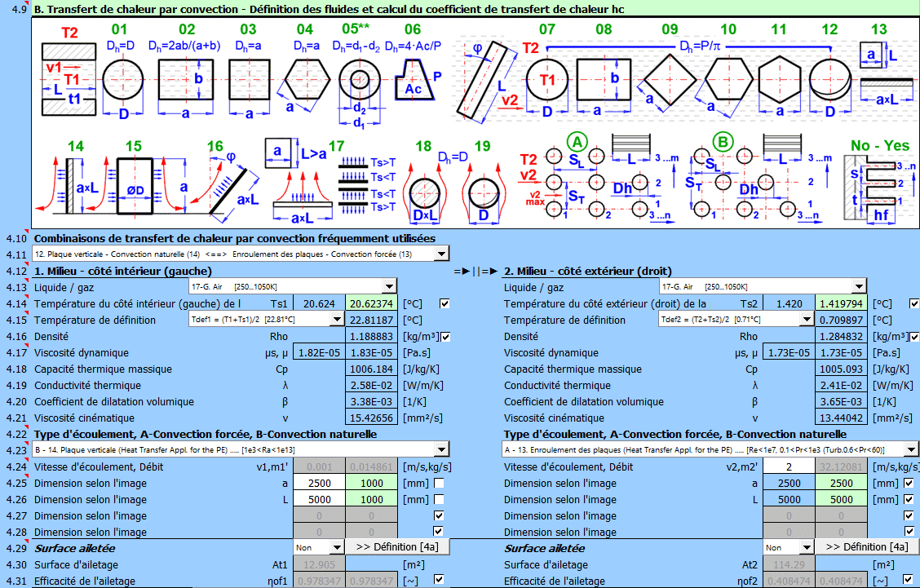Click the left >> Définition [4a] button
This screenshot has width=920, height=588.
[396, 547]
